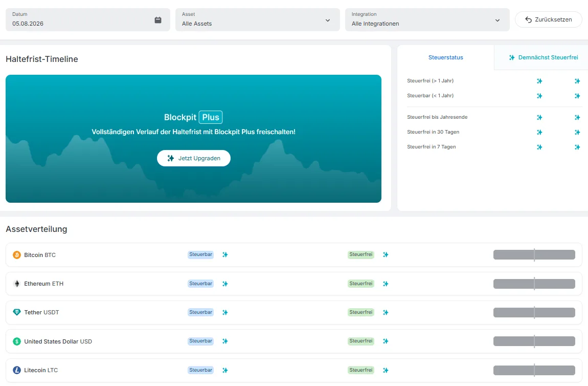Viewport: 588px width, 386px height.
Task: Select the 'United States Dollar USD' asset name
Action: (58, 341)
